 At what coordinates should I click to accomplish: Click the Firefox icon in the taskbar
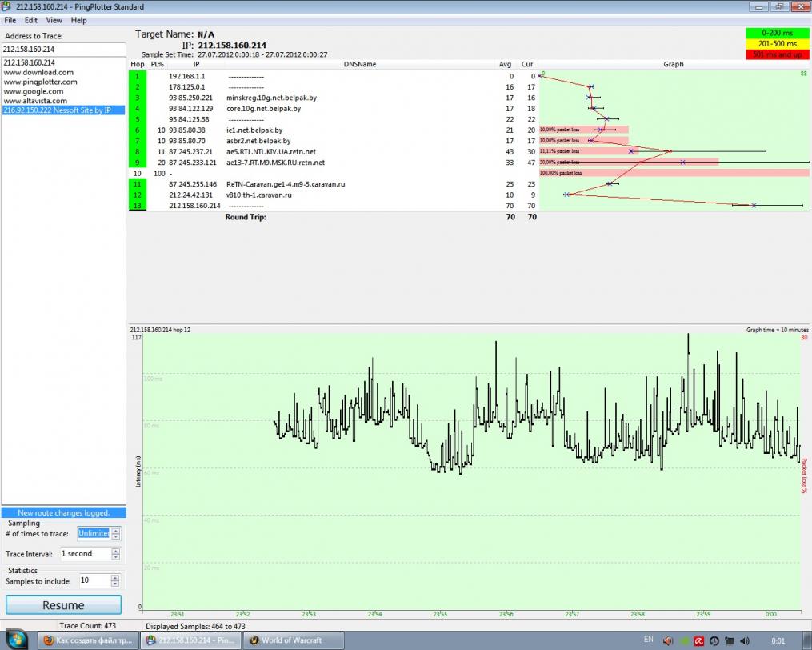tap(50, 640)
